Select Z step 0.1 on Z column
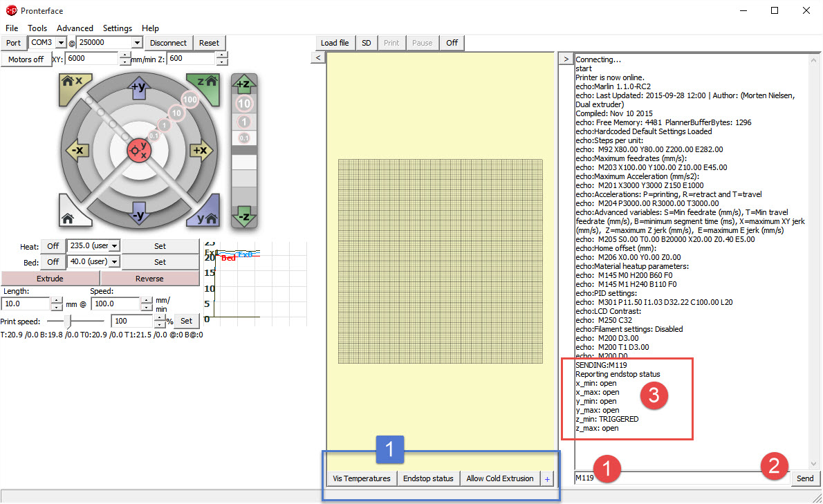The image size is (823, 504). (x=243, y=138)
